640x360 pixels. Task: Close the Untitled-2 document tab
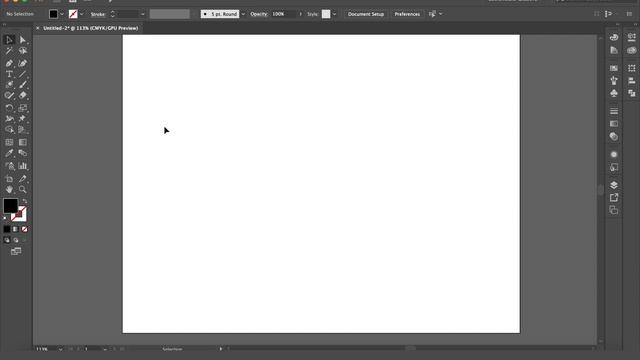(x=38, y=28)
